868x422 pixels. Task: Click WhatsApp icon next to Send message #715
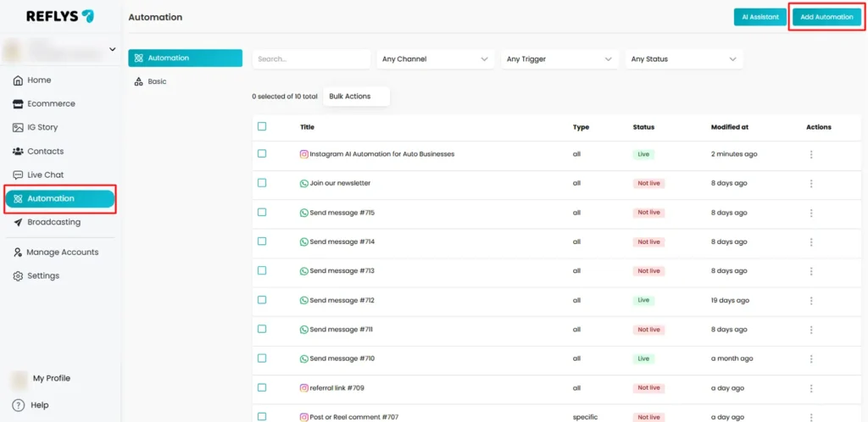(x=304, y=213)
